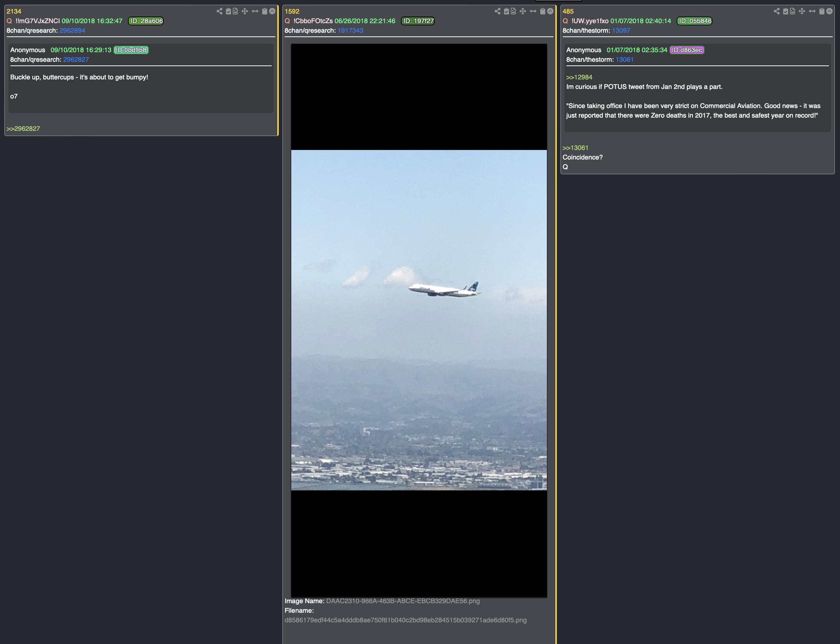Follow the >>12984 reply reference
The height and width of the screenshot is (644, 840).
pyautogui.click(x=579, y=78)
